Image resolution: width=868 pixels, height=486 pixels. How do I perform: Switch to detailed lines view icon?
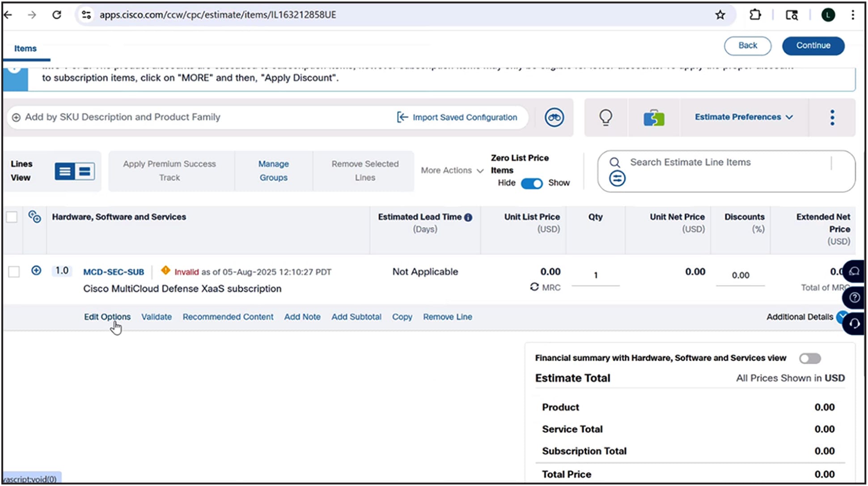click(x=65, y=171)
